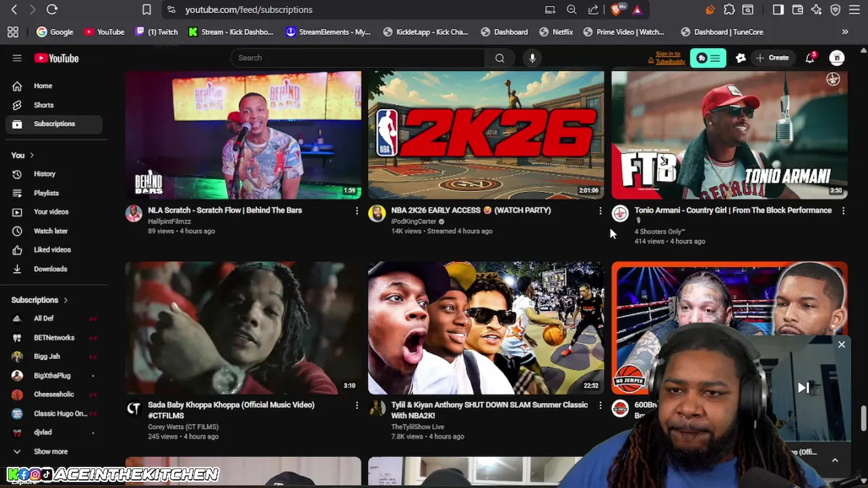The height and width of the screenshot is (488, 868).
Task: Open the Brave Wallet icon
Action: (797, 9)
